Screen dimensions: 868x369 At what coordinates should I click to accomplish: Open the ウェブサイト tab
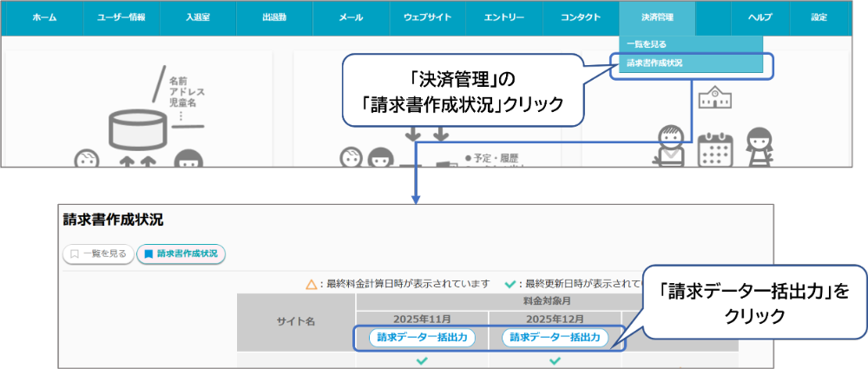pos(427,17)
